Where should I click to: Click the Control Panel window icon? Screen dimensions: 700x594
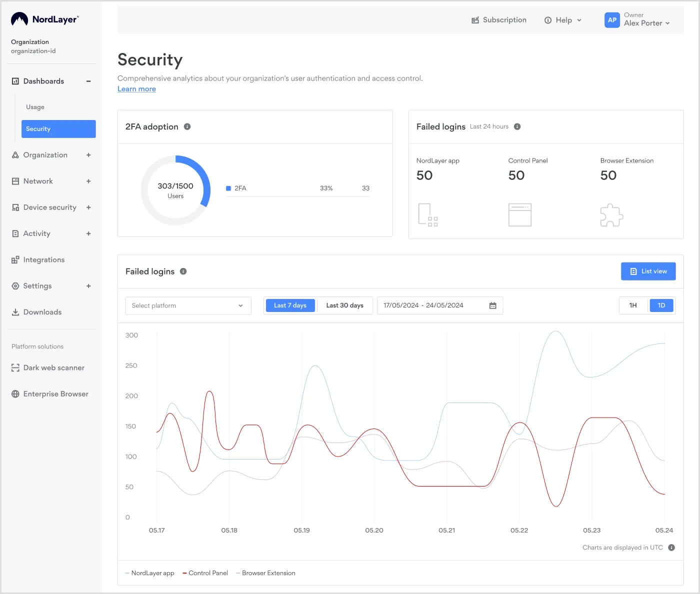click(520, 215)
